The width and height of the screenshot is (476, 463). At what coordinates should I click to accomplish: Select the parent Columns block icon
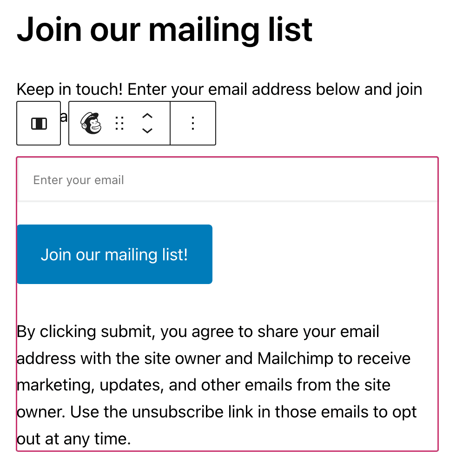[x=39, y=124]
